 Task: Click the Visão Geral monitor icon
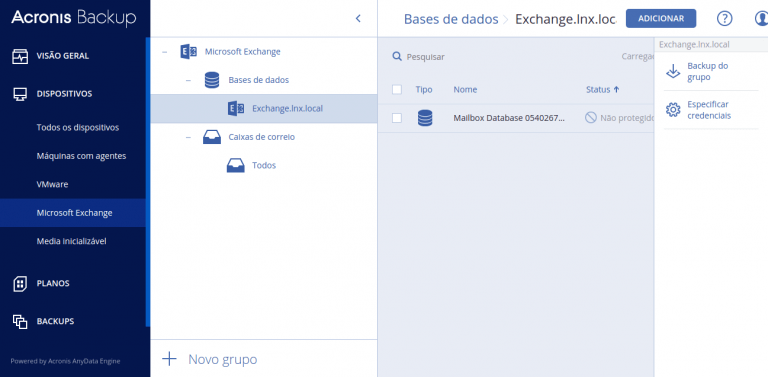(21, 56)
